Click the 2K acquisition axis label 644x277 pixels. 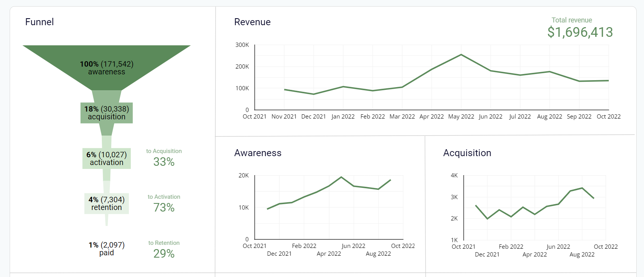pyautogui.click(x=454, y=219)
